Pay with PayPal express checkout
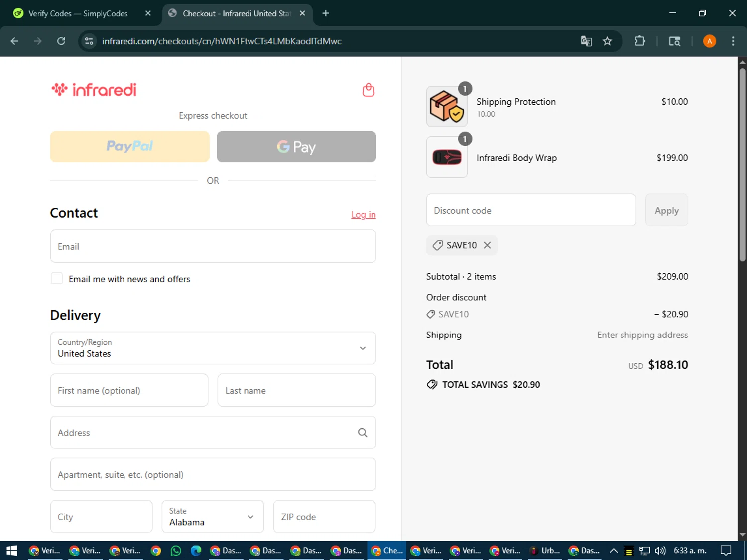 130,146
